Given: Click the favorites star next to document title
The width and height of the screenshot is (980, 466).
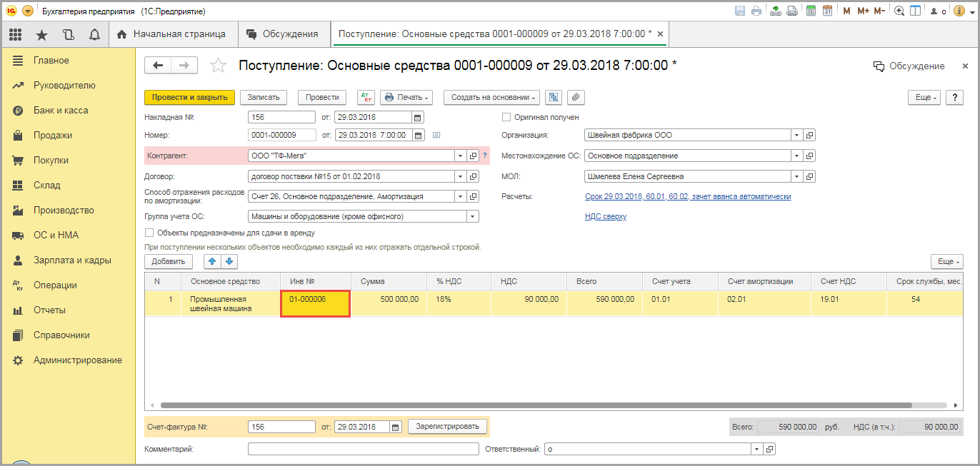Looking at the screenshot, I should (218, 66).
